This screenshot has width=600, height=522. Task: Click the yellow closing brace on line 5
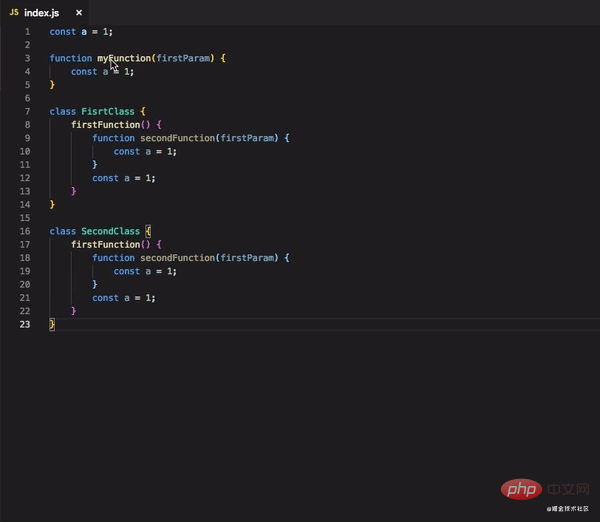pyautogui.click(x=52, y=85)
